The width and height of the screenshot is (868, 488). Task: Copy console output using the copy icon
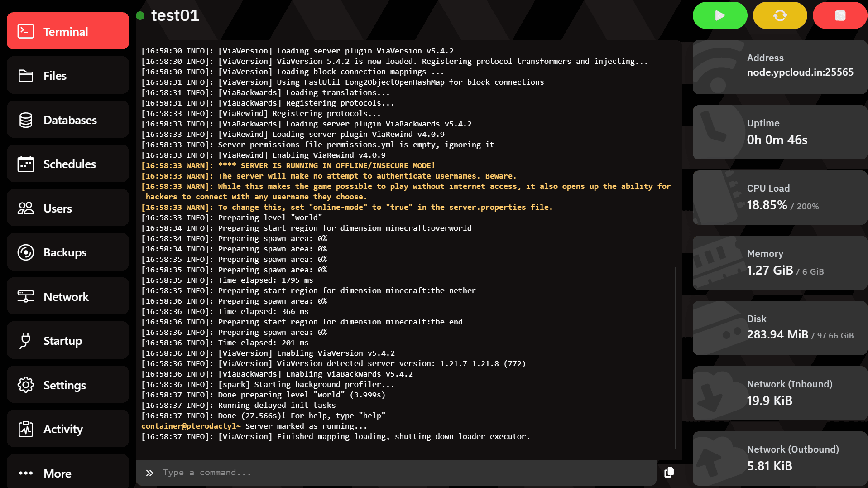pyautogui.click(x=669, y=472)
